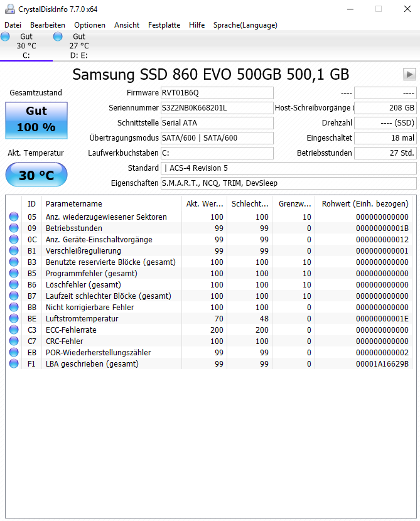Click status circle for Verschleißregulierung row
The height and width of the screenshot is (521, 420).
click(14, 250)
